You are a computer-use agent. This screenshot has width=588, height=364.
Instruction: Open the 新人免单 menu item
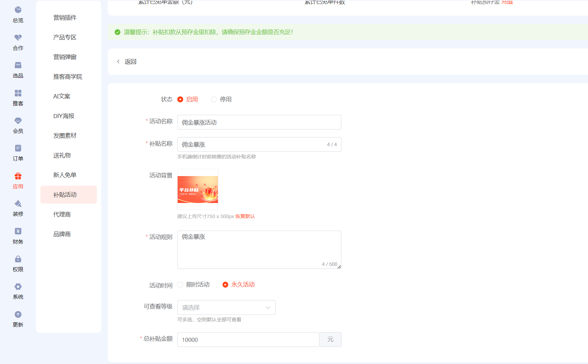[65, 175]
